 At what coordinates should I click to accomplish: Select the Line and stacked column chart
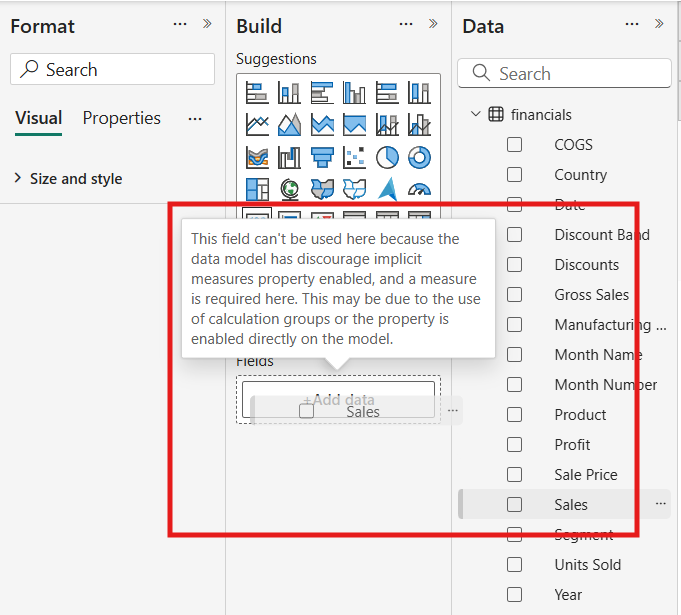[x=387, y=125]
